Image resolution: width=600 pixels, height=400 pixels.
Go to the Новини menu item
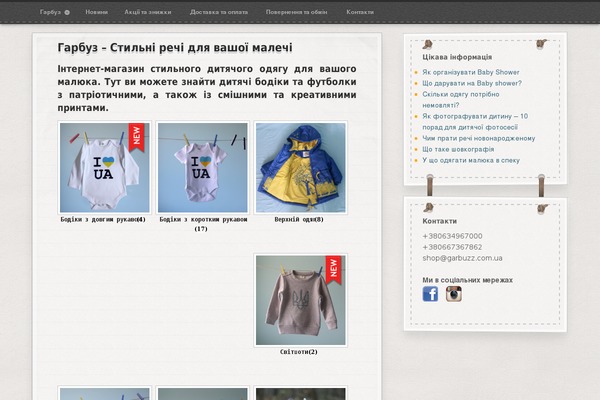click(96, 12)
